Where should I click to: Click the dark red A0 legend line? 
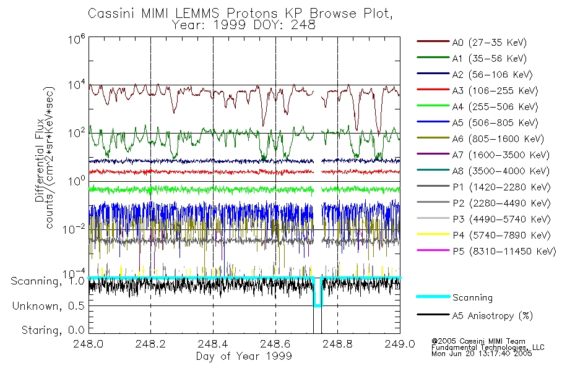click(433, 41)
